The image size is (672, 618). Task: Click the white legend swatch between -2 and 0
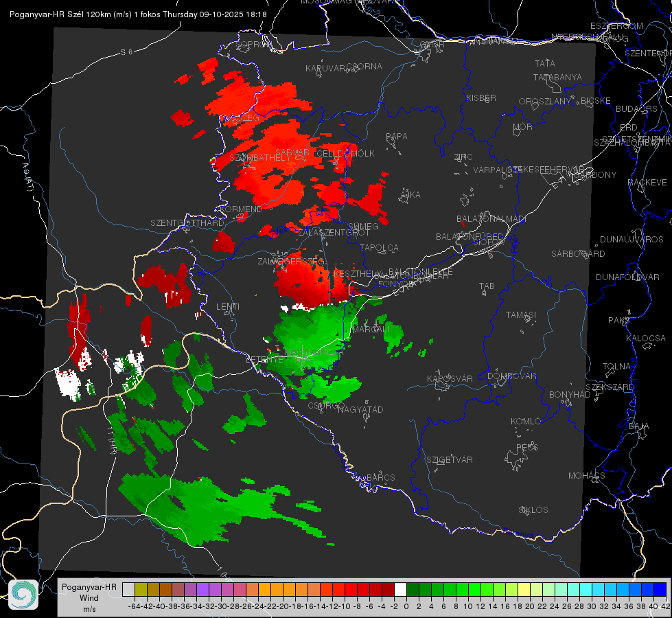(400, 589)
